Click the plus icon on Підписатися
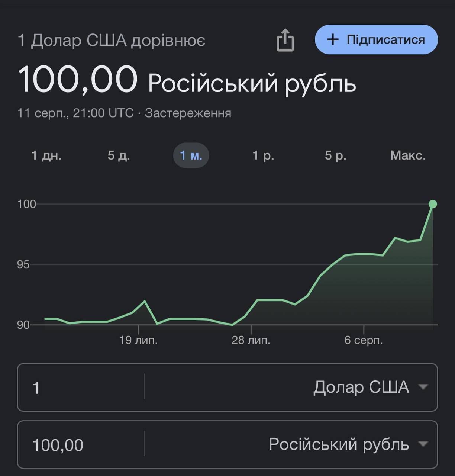This screenshot has width=455, height=476. pos(333,39)
